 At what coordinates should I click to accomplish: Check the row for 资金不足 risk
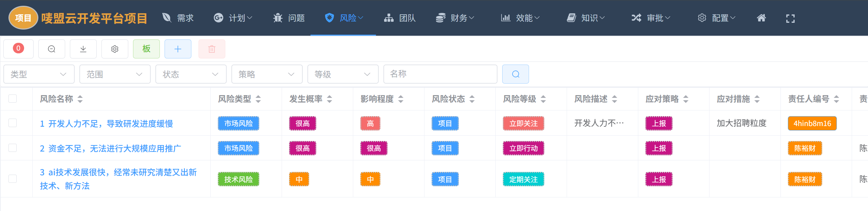click(x=13, y=148)
